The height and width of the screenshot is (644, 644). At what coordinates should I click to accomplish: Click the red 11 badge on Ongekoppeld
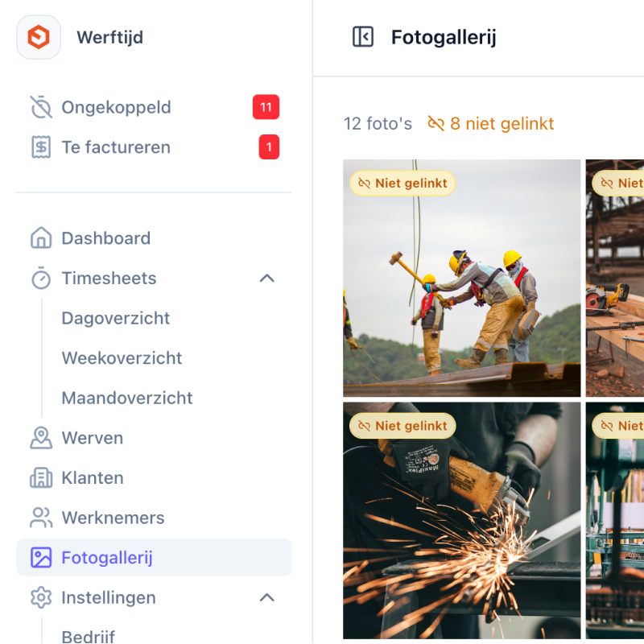click(266, 107)
